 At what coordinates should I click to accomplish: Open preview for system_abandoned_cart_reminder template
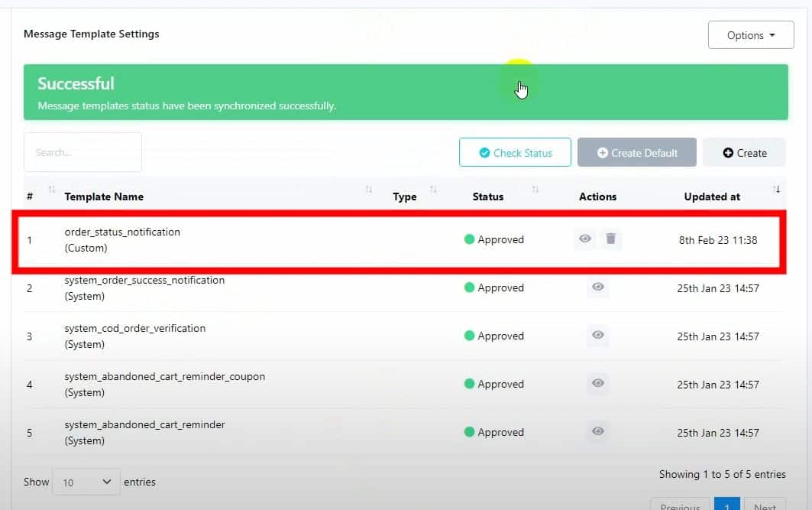point(598,432)
